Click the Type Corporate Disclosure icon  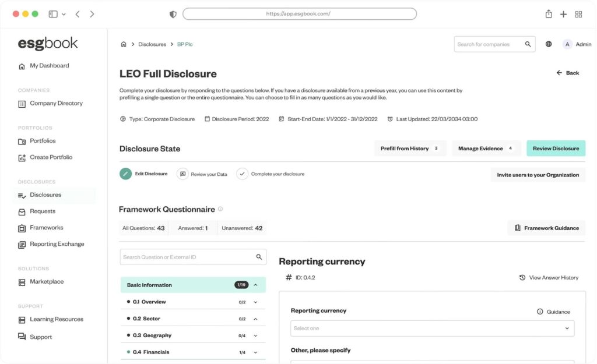[122, 119]
